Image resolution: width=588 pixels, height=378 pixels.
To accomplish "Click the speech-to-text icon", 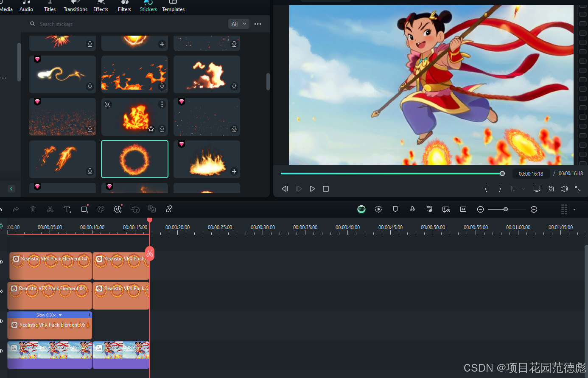I will [x=135, y=209].
